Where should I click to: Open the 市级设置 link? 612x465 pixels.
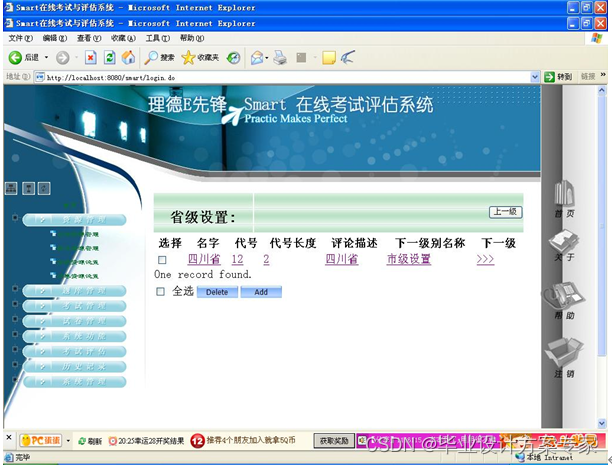click(409, 259)
